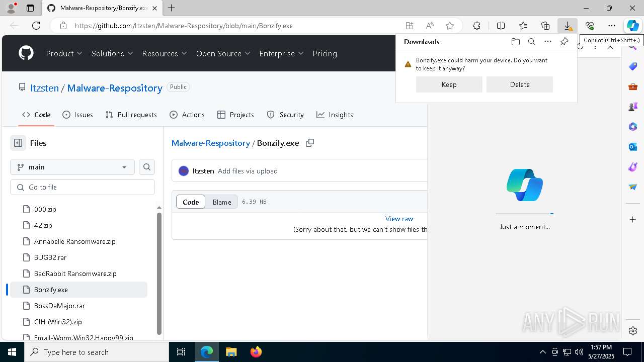Open the Itzsten owner link
Screen dimensions: 644x362
pyautogui.click(x=44, y=88)
